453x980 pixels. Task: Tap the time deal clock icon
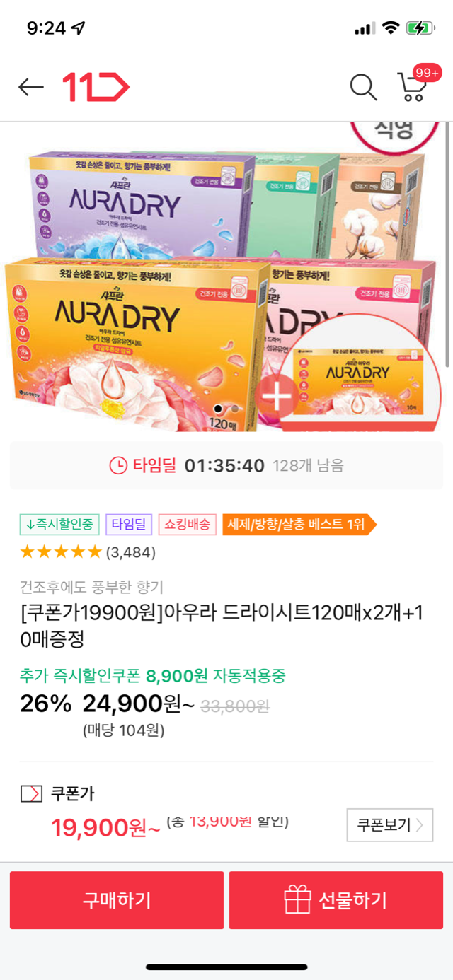118,465
